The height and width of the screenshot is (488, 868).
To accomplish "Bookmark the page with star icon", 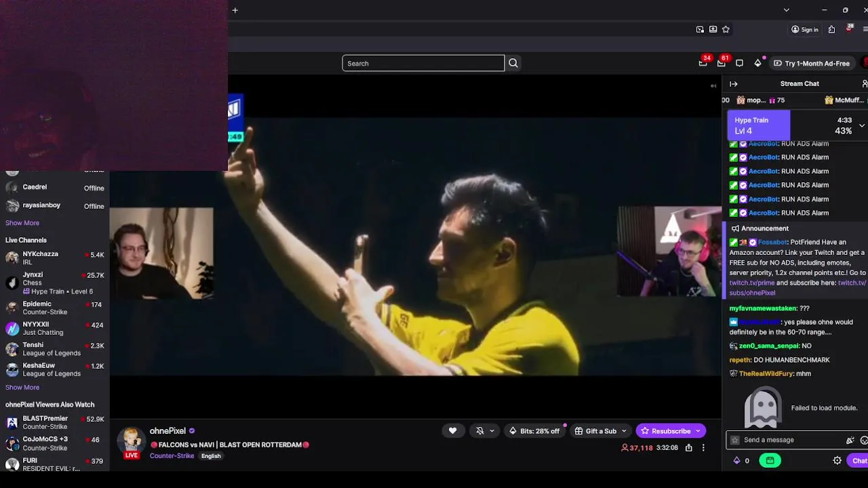I will 726,29.
